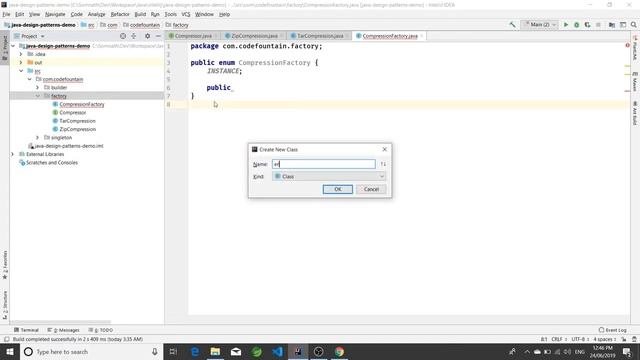Collapse the java-design-patterns-demo root node
The width and height of the screenshot is (640, 360).
point(13,46)
